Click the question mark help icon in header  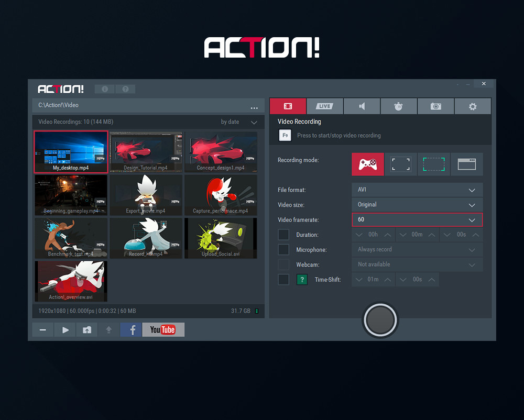click(x=125, y=89)
